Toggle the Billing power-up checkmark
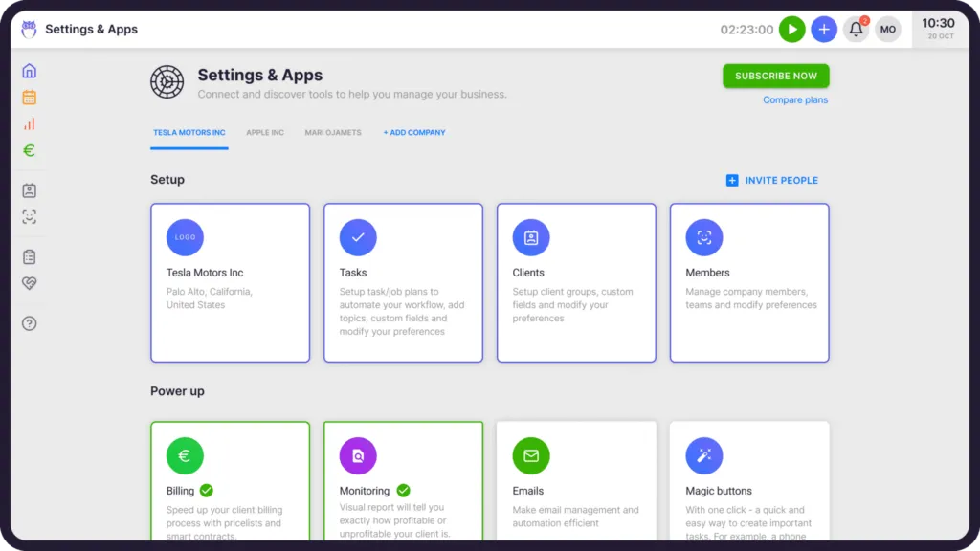 coord(207,491)
